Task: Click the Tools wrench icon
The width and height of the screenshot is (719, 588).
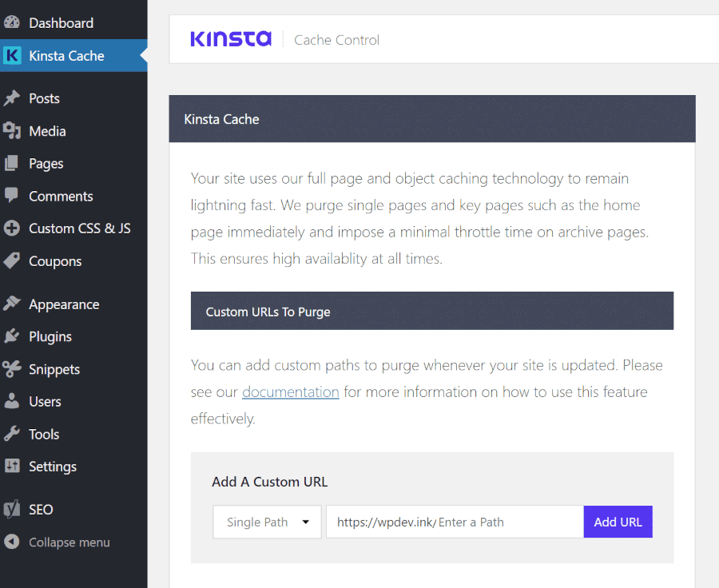Action: coord(12,434)
